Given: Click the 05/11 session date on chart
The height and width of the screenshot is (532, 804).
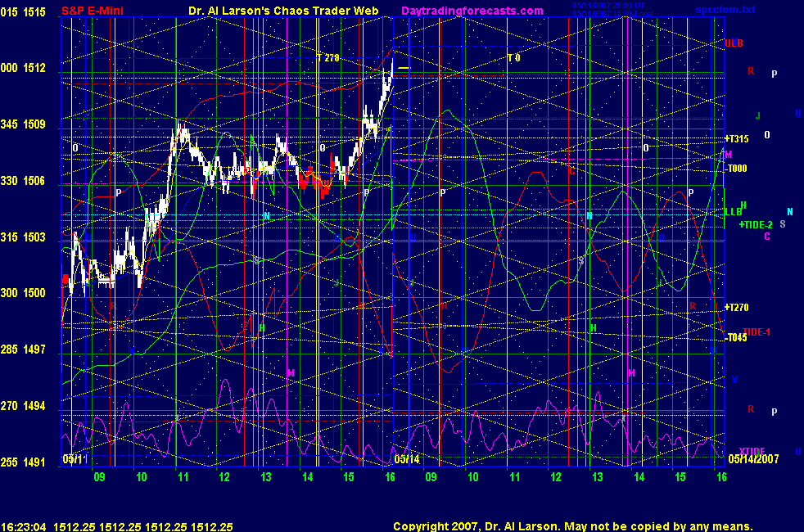Looking at the screenshot, I should (x=75, y=459).
